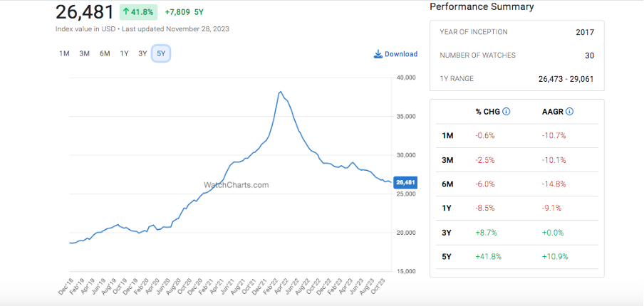Click the 26,481 current value chart label
The image size is (644, 306).
point(405,183)
